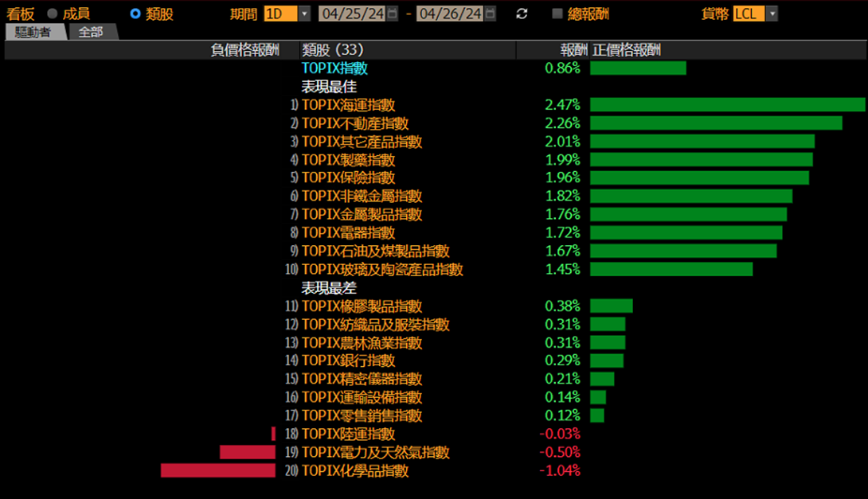The width and height of the screenshot is (868, 499).
Task: Click the -0.03% return value
Action: pyautogui.click(x=560, y=434)
